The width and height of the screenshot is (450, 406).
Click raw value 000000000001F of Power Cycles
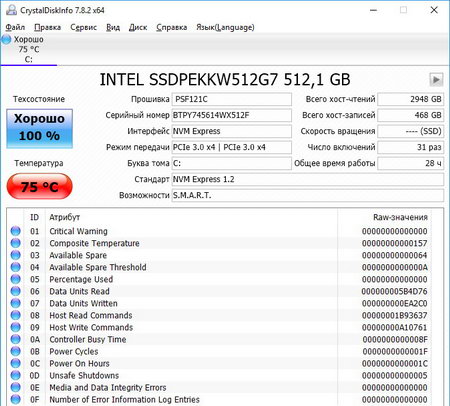tap(395, 351)
